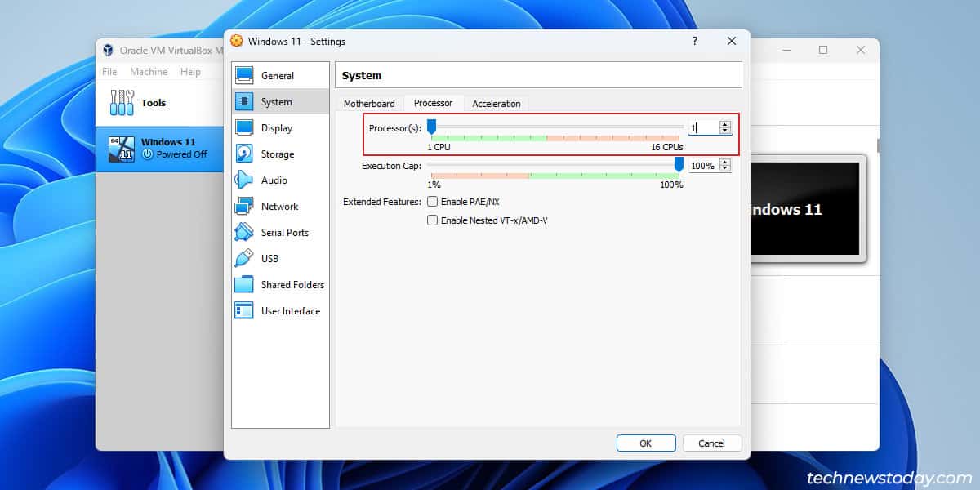Open the General settings category icon
Image resolution: width=980 pixels, height=490 pixels.
[x=244, y=76]
